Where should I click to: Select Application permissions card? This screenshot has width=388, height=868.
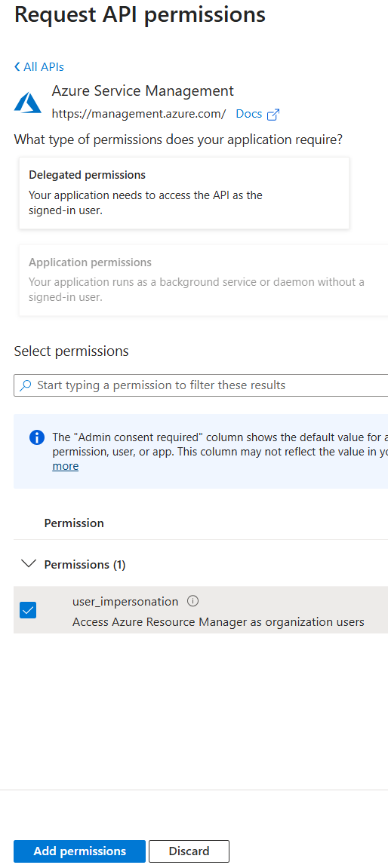(203, 280)
